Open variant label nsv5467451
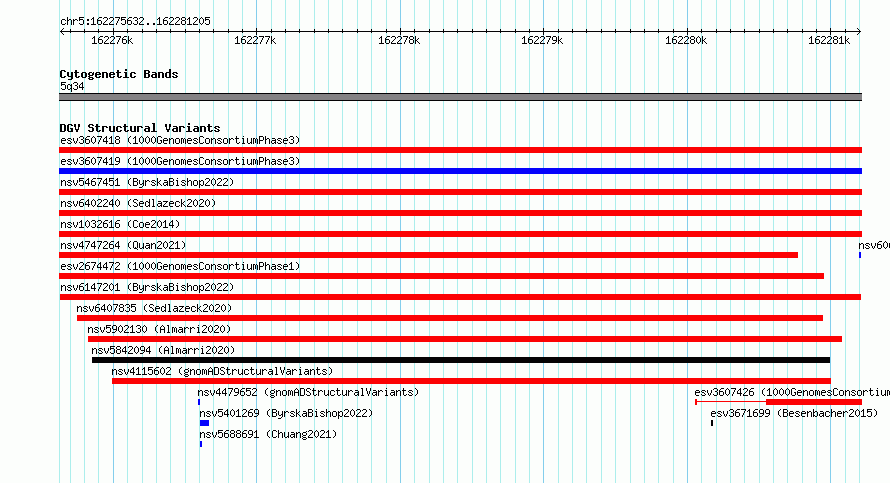Image resolution: width=890 pixels, height=483 pixels. click(147, 182)
